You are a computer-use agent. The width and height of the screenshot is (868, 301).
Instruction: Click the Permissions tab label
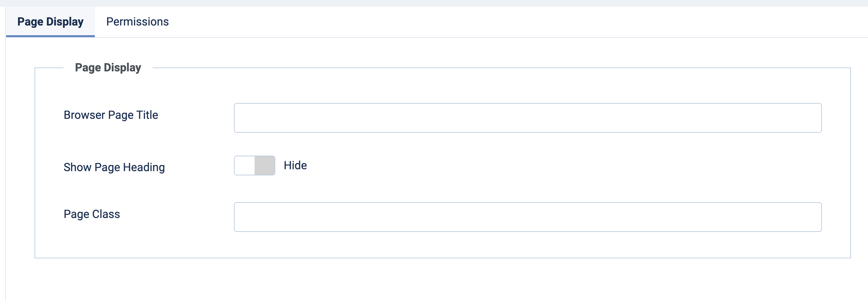[x=137, y=22]
